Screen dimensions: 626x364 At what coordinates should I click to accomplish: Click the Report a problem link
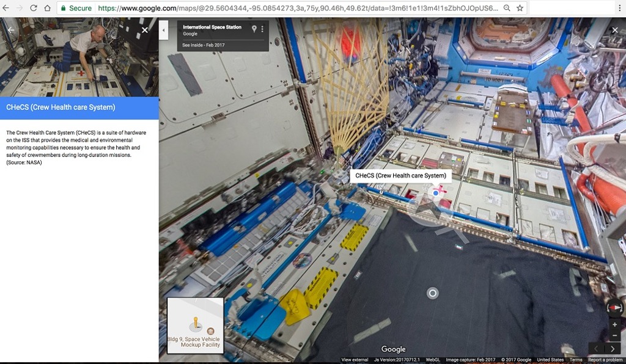(x=605, y=360)
